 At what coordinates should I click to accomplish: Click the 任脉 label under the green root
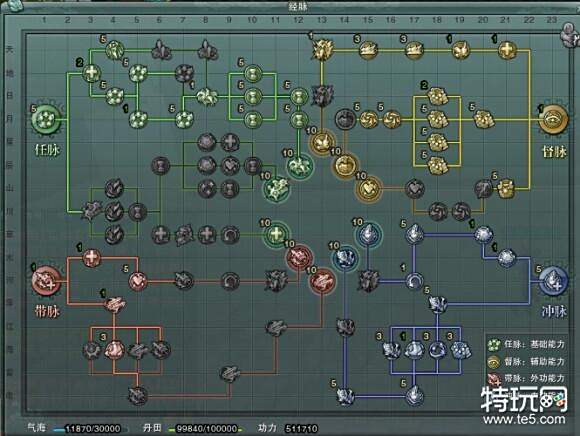coord(47,150)
